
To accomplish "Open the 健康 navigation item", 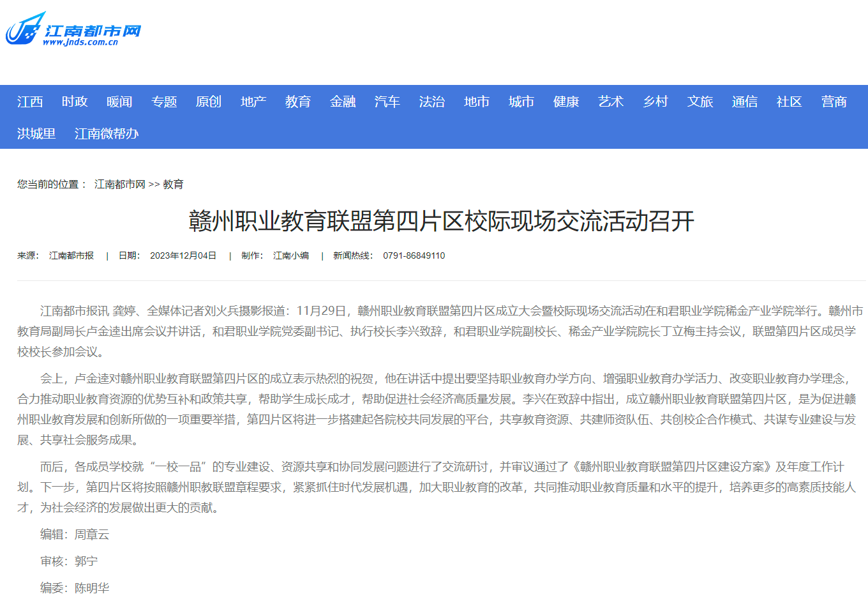I will click(x=566, y=102).
